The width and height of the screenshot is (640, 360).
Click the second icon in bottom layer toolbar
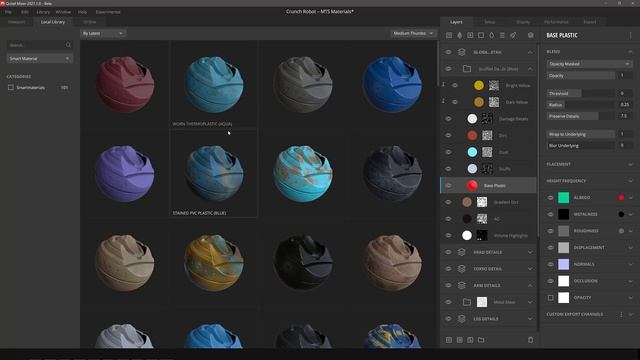(460, 340)
